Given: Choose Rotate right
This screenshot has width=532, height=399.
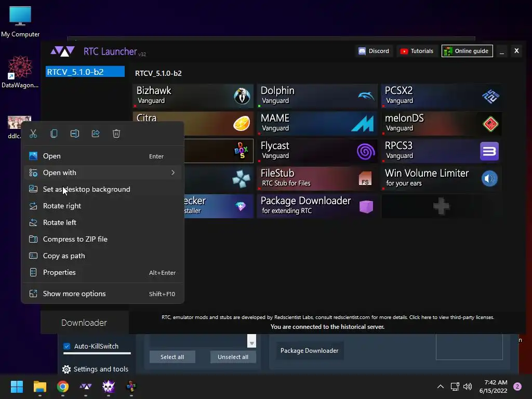Looking at the screenshot, I should [x=103, y=206].
